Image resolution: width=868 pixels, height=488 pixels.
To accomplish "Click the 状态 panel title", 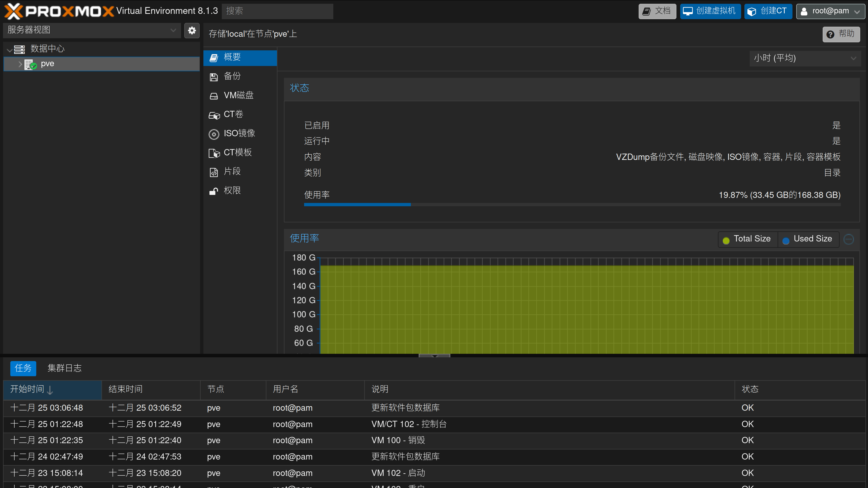I will click(299, 88).
